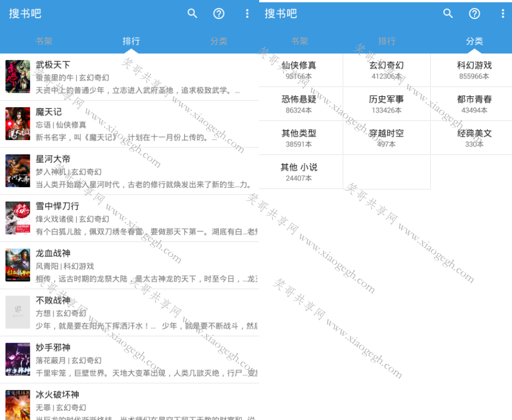Open the book titled 妙手邪神
Image resolution: width=512 pixels, height=420 pixels.
pyautogui.click(x=53, y=347)
